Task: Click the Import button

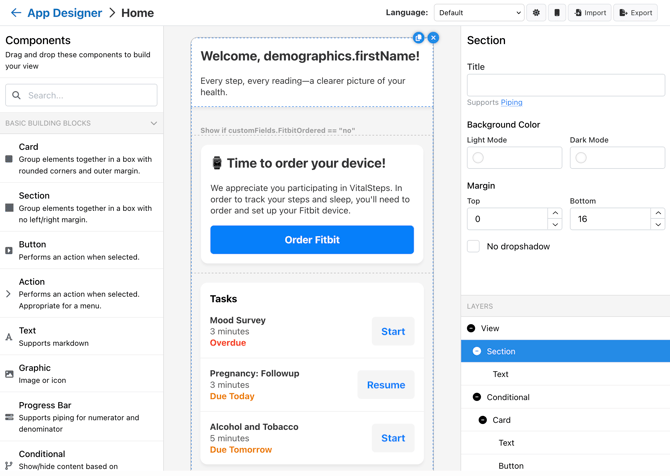Action: 591,13
